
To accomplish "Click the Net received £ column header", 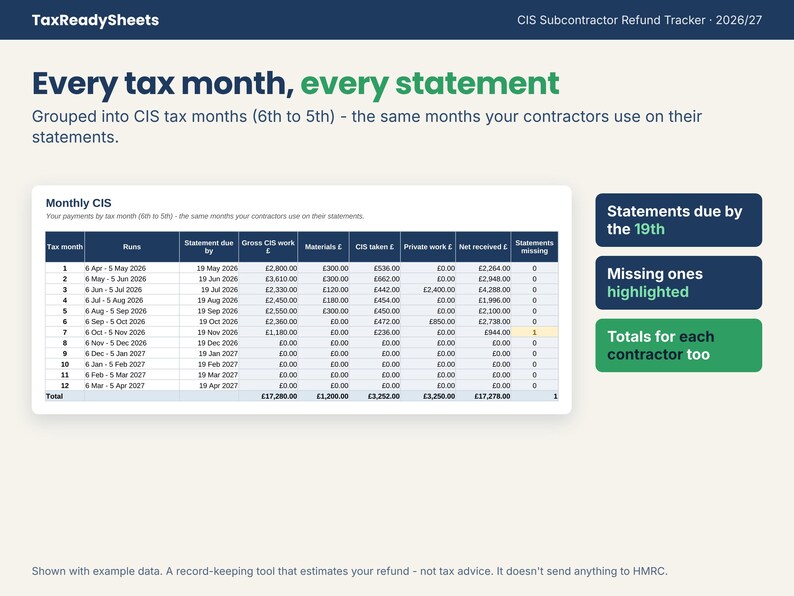I will tap(483, 247).
